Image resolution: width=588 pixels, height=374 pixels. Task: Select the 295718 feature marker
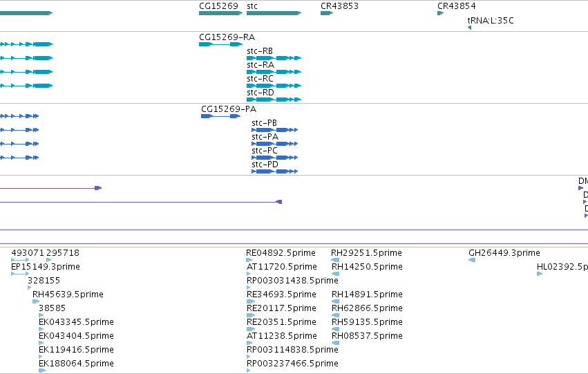click(x=48, y=260)
